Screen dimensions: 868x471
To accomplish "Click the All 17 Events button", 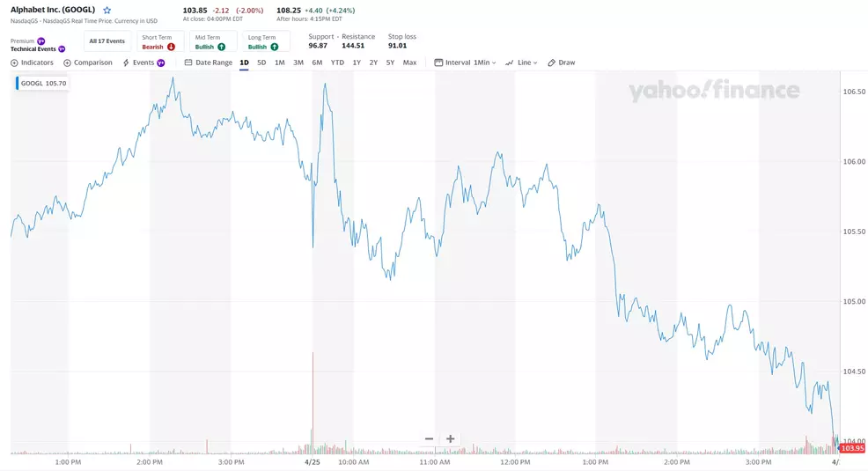I will [107, 41].
